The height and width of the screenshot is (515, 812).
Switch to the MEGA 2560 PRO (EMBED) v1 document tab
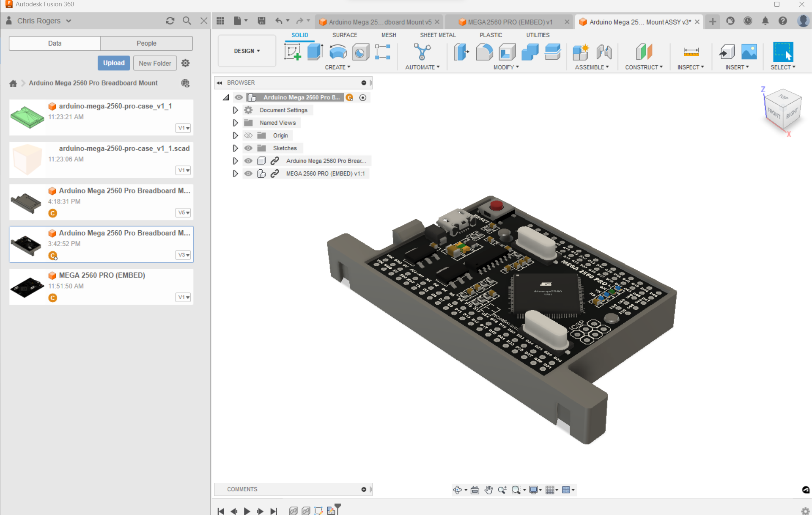coord(510,22)
